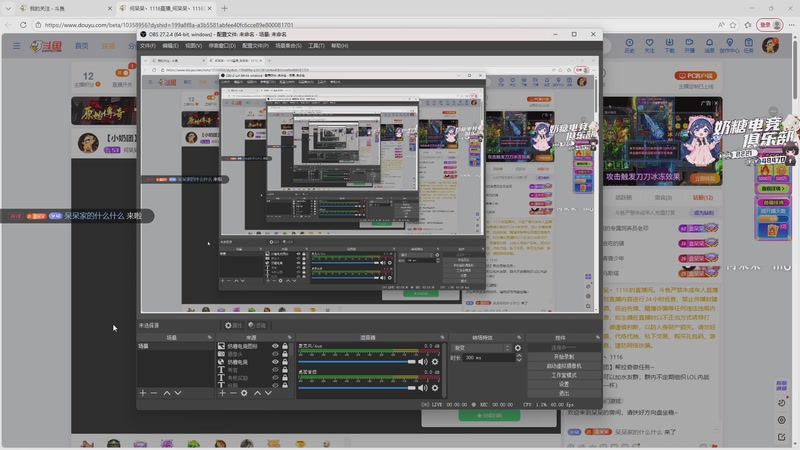Open Douyu hamburger side menu
This screenshot has width=800, height=450.
[17, 46]
